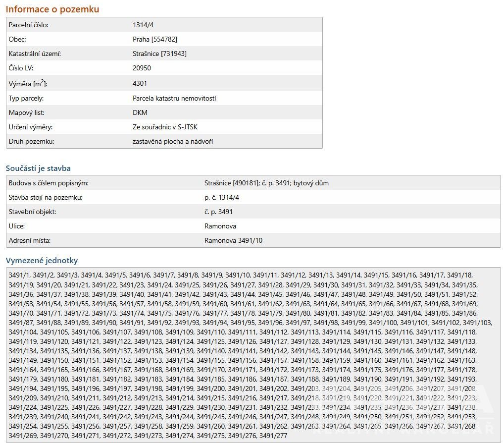Open unit 3491/1
This screenshot has height=443, width=504.
click(x=19, y=275)
